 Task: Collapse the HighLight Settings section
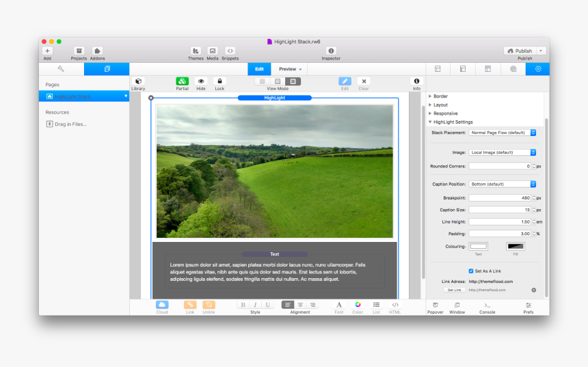coord(430,122)
